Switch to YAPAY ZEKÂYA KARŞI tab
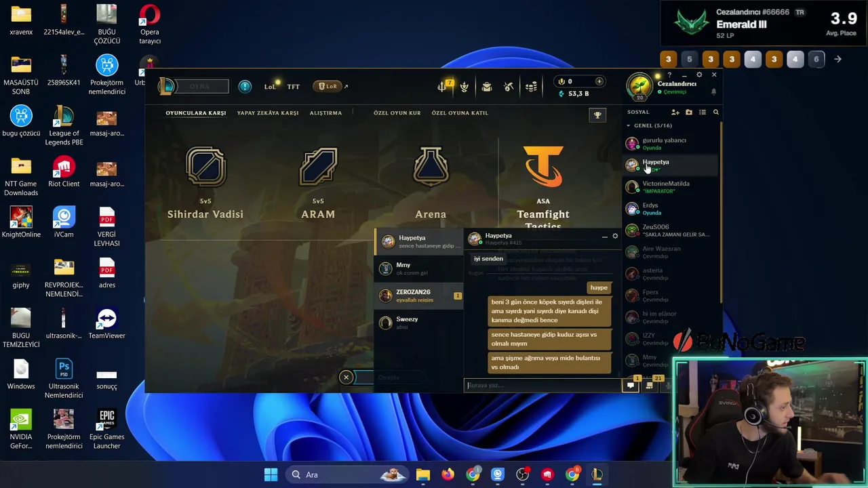The height and width of the screenshot is (488, 868). pyautogui.click(x=268, y=113)
